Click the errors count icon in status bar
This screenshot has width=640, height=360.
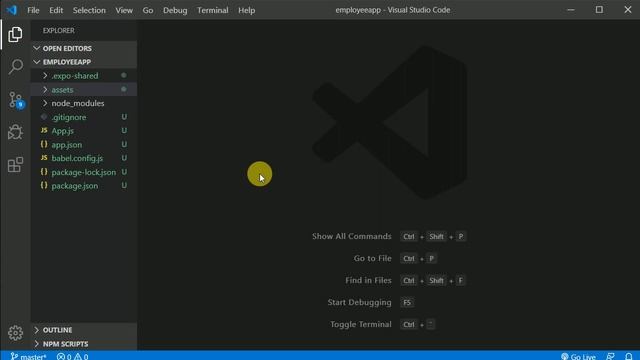pyautogui.click(x=64, y=356)
